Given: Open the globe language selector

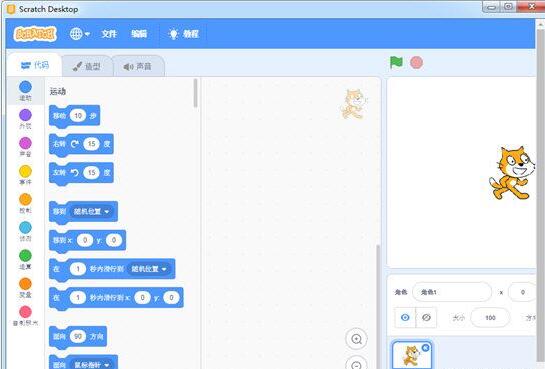Looking at the screenshot, I should coord(80,34).
